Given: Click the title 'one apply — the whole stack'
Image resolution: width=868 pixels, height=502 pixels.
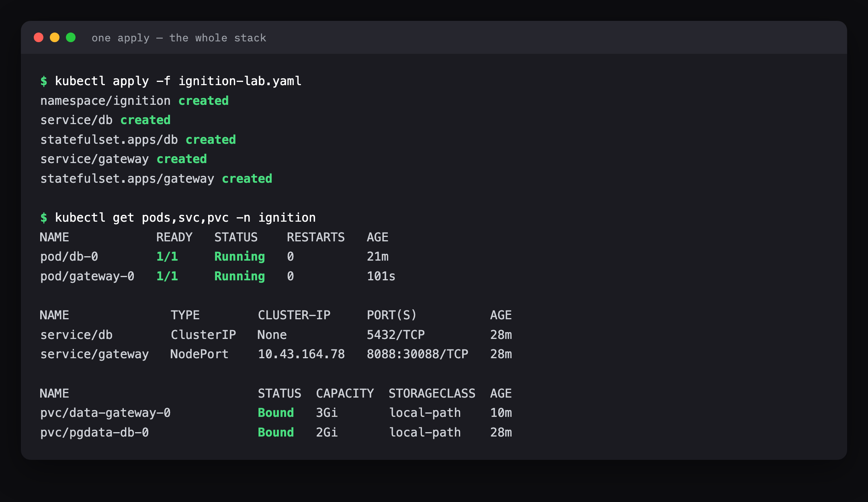Looking at the screenshot, I should pyautogui.click(x=179, y=38).
